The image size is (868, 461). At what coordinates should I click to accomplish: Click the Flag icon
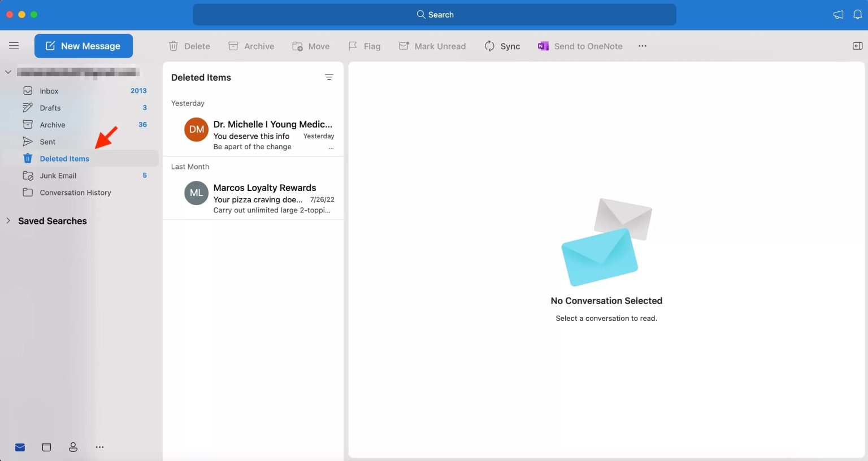point(353,46)
